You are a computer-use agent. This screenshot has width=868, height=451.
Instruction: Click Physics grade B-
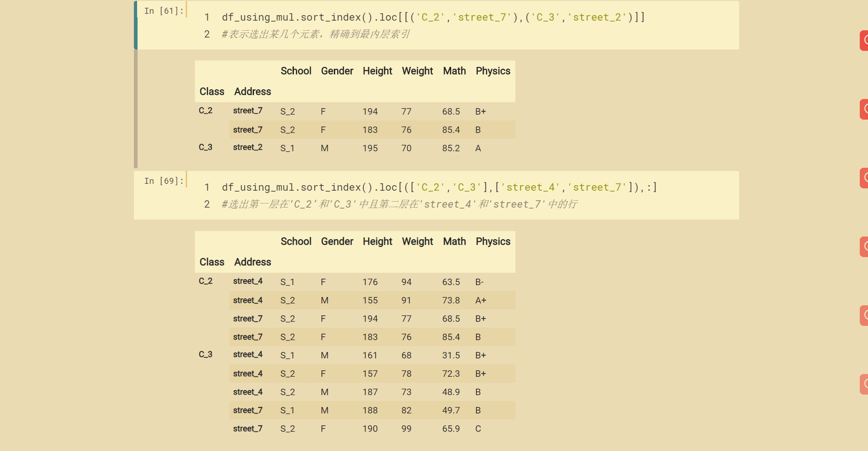[x=479, y=282]
